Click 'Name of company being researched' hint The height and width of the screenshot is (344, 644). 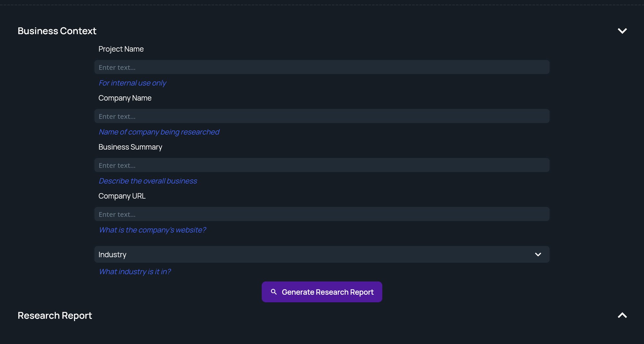159,132
